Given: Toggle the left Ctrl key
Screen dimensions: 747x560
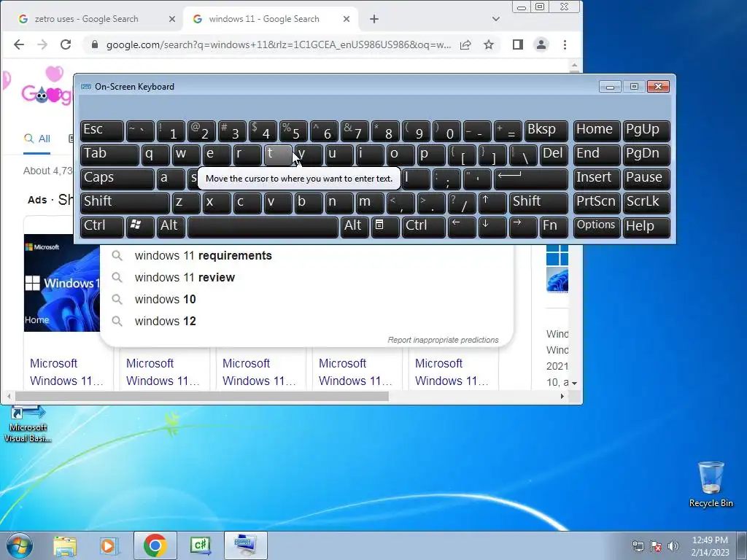Looking at the screenshot, I should point(102,227).
